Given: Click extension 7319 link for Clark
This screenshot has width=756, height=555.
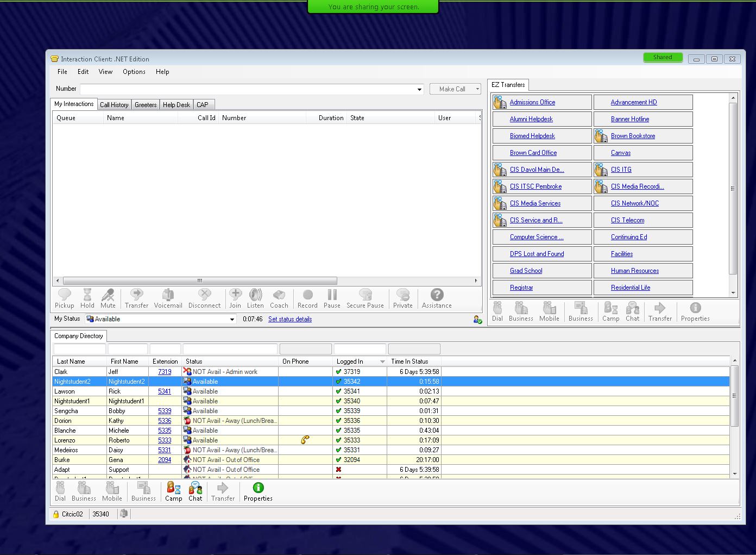Looking at the screenshot, I should [x=165, y=372].
